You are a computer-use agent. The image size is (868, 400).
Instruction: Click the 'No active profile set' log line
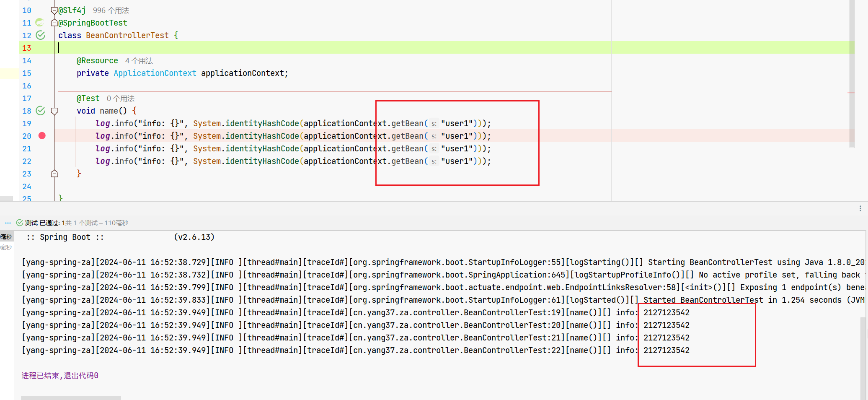tap(443, 275)
